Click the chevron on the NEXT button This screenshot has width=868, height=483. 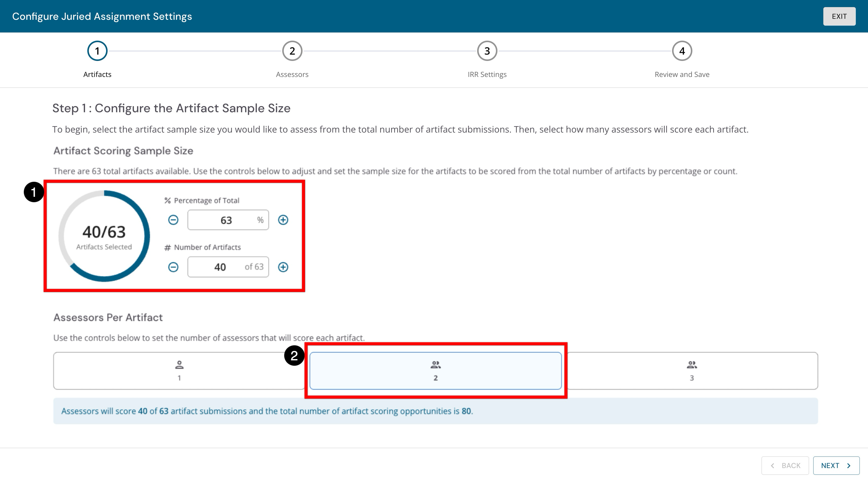(x=849, y=466)
